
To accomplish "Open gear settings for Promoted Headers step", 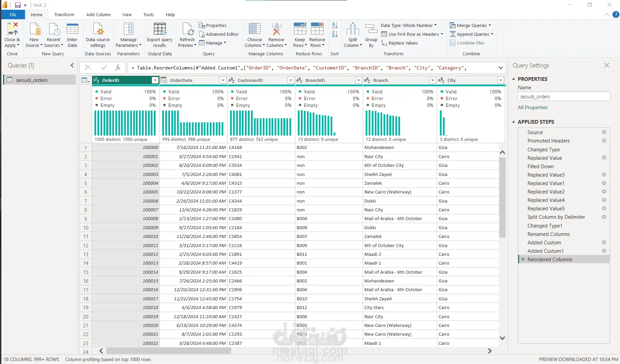I will coord(604,141).
